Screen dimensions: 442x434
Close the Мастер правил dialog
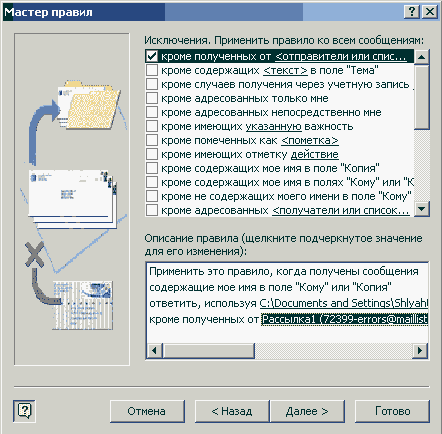click(x=430, y=12)
